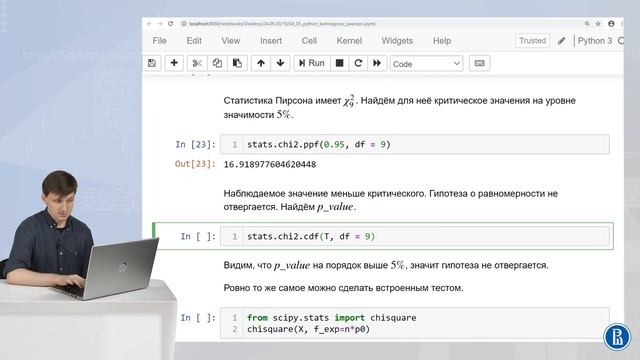Open the cell type dropdown showing Code
This screenshot has height=360, width=640.
coord(427,64)
